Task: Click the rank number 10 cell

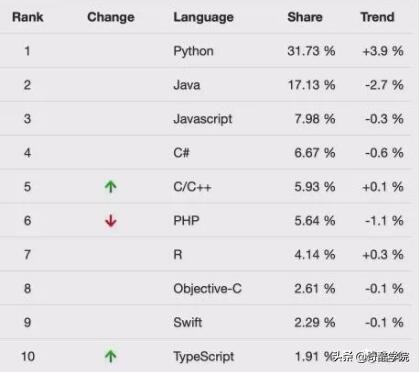Action: (x=28, y=357)
